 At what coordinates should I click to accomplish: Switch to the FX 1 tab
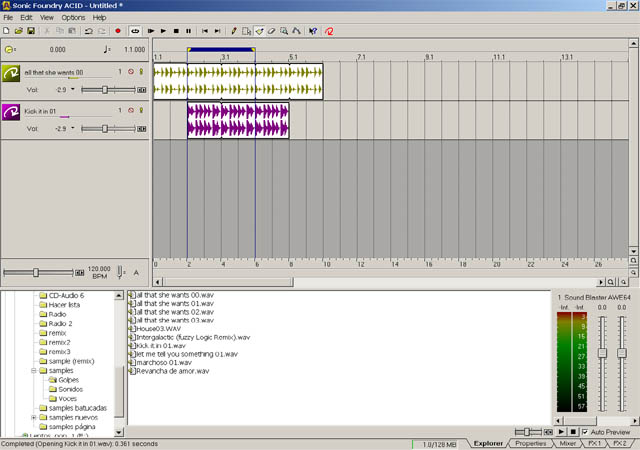(594, 443)
